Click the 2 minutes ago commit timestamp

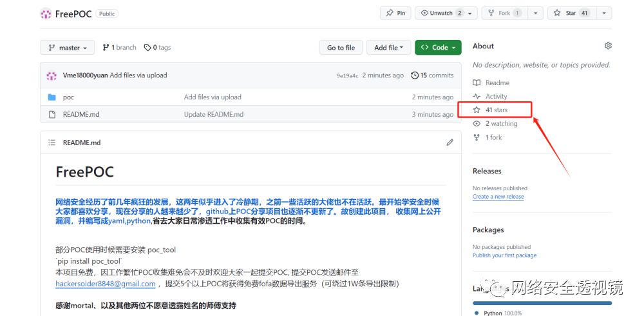coord(383,75)
